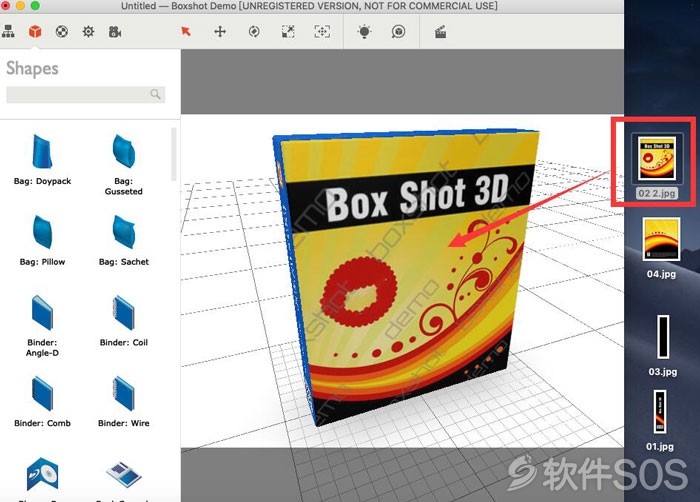Activate the move tool with crossed arrows
700x502 pixels.
[x=220, y=32]
